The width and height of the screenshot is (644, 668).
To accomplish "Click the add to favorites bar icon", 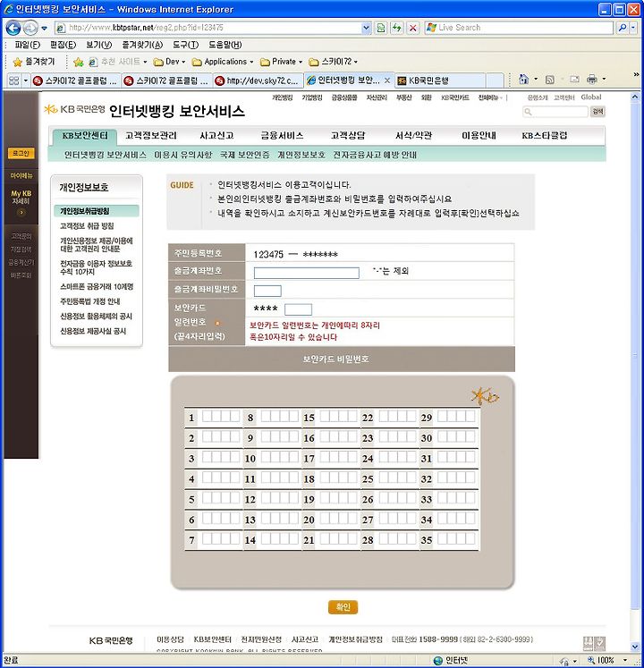I will coord(79,63).
